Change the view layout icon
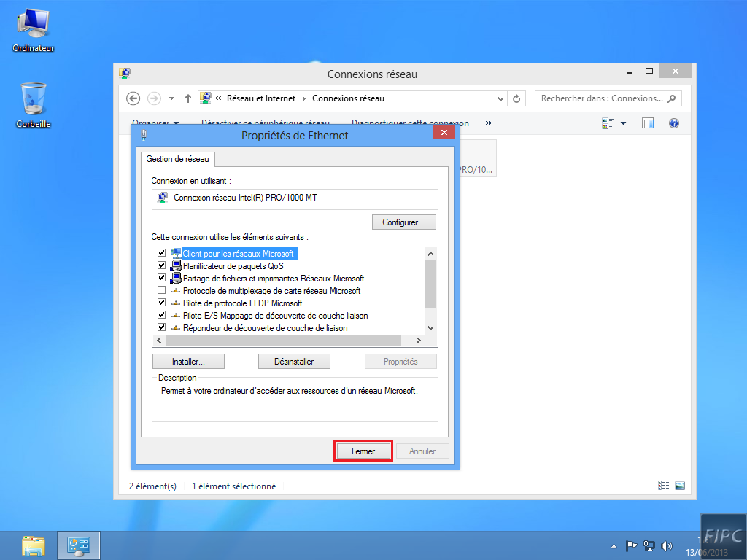 pyautogui.click(x=608, y=123)
